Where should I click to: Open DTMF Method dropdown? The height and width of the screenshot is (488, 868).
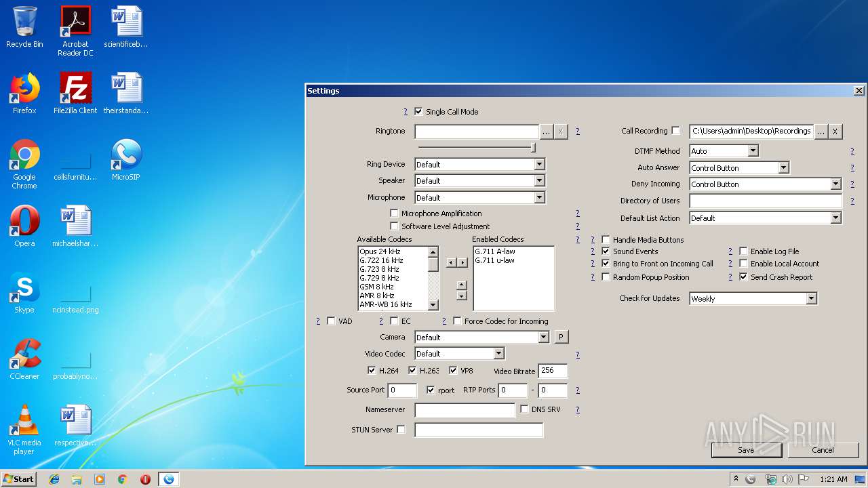pyautogui.click(x=753, y=150)
